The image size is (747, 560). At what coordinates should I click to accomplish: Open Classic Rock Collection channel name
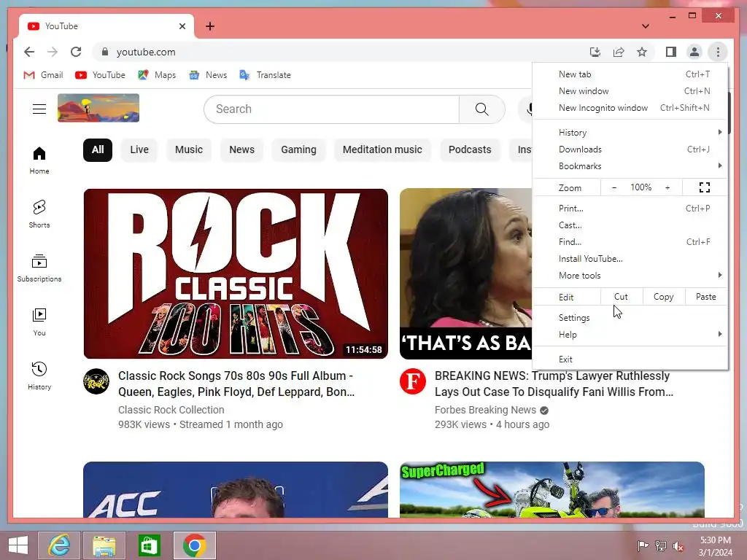pyautogui.click(x=171, y=410)
